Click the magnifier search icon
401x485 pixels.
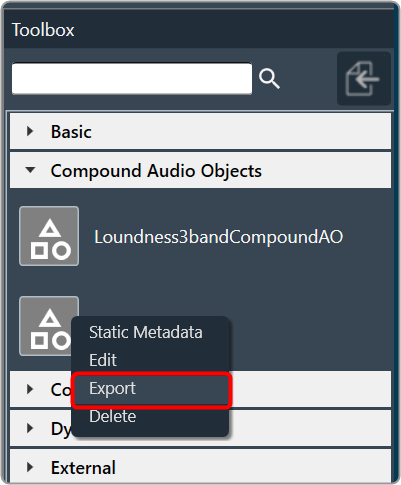click(269, 79)
